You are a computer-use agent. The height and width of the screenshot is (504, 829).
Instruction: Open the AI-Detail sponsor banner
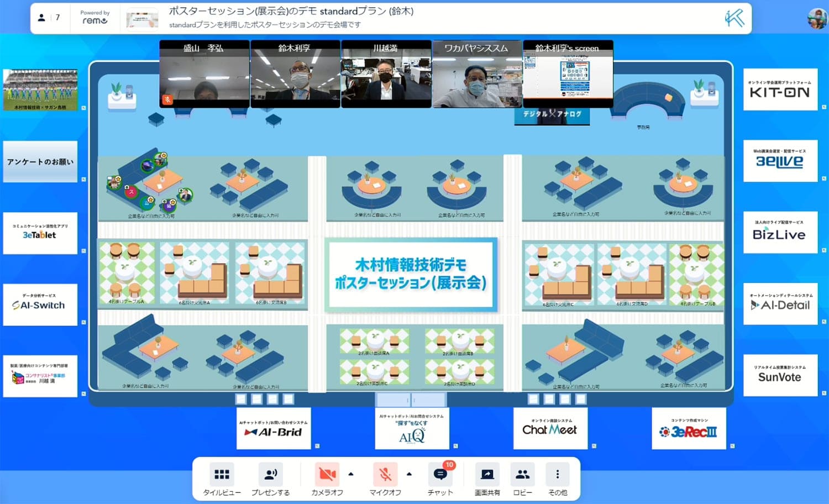[780, 304]
